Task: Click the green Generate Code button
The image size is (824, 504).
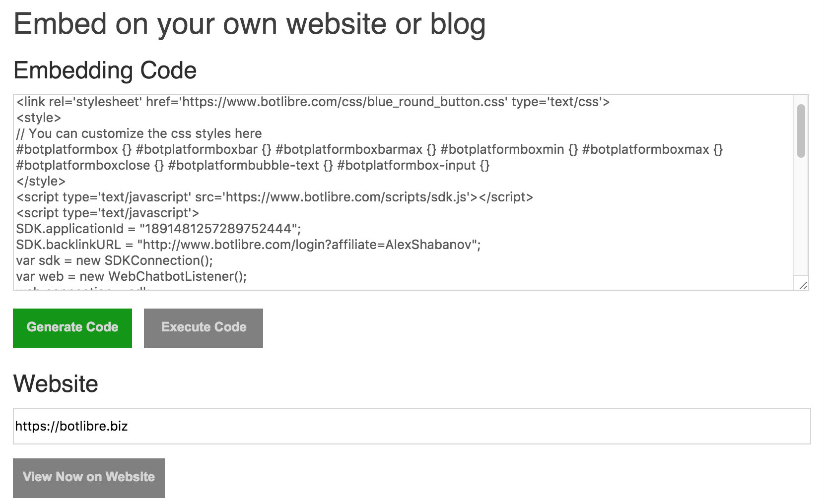Action: click(72, 328)
